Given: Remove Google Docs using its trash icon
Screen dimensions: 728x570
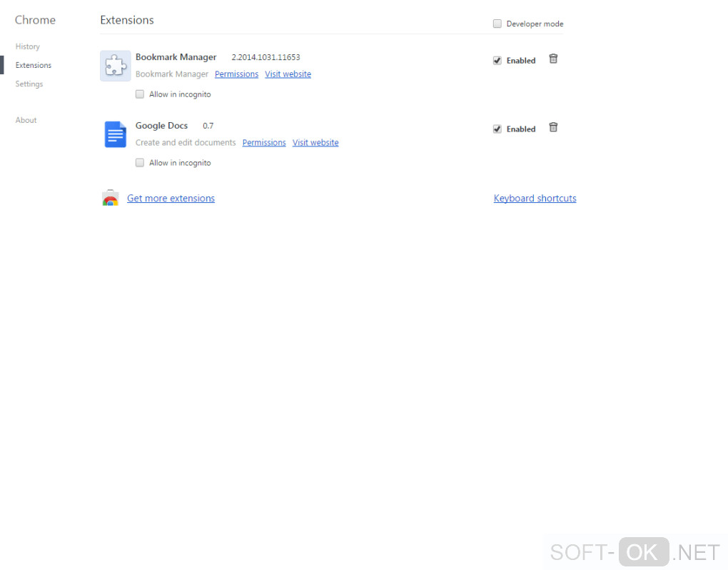Looking at the screenshot, I should point(553,127).
